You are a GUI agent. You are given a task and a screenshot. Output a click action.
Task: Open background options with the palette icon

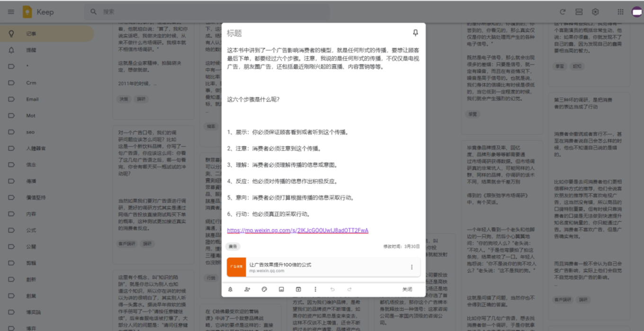pos(264,289)
